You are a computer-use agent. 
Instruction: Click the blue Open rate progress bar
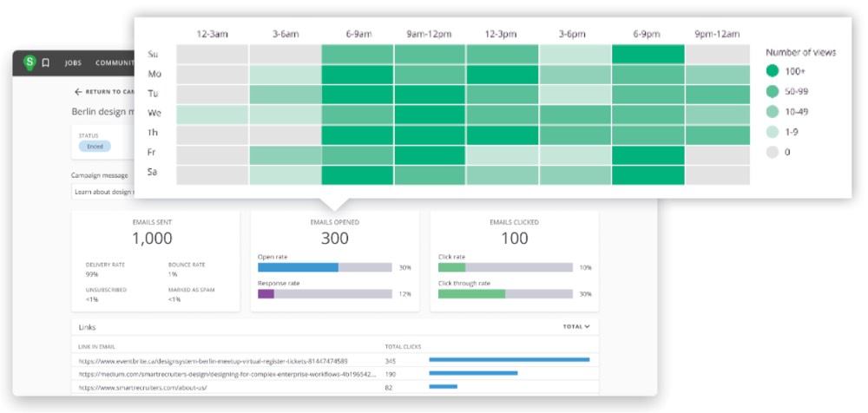point(298,267)
